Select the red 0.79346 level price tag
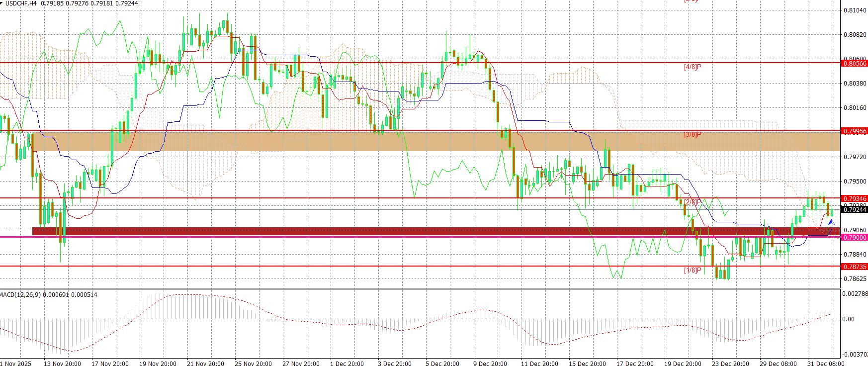This screenshot has height=368, width=868. pyautogui.click(x=855, y=198)
